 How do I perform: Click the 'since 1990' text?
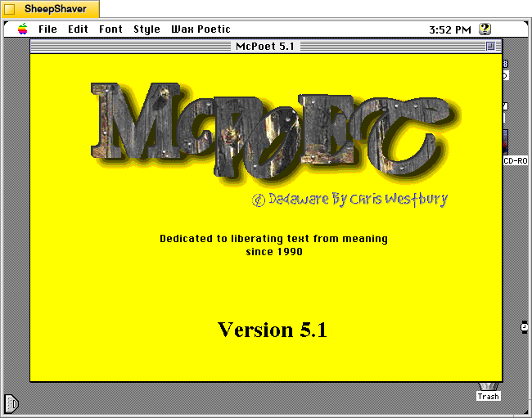coord(274,252)
